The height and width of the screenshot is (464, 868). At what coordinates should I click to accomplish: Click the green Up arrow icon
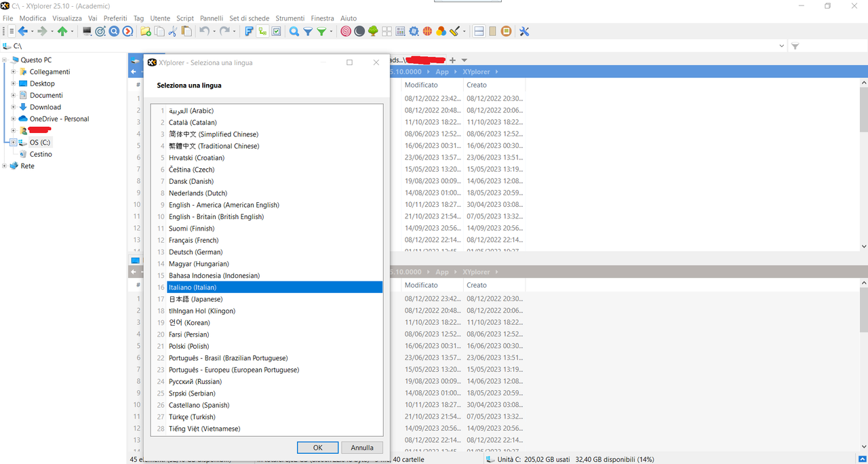[x=62, y=31]
